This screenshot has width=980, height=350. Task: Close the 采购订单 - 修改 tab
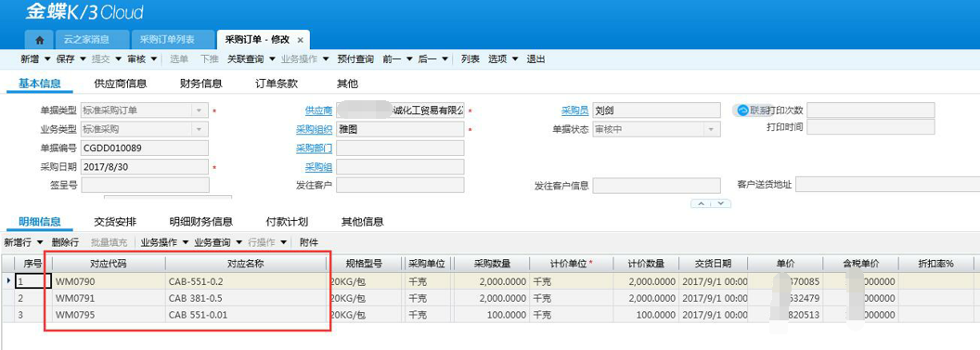point(300,39)
